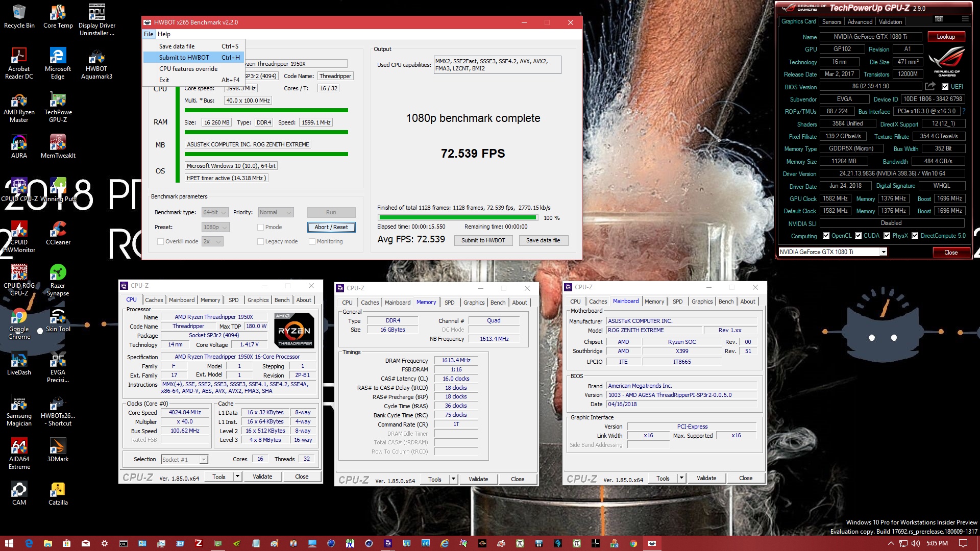Open the Recycle Bin desktop icon
This screenshot has width=980, height=551.
click(x=19, y=17)
